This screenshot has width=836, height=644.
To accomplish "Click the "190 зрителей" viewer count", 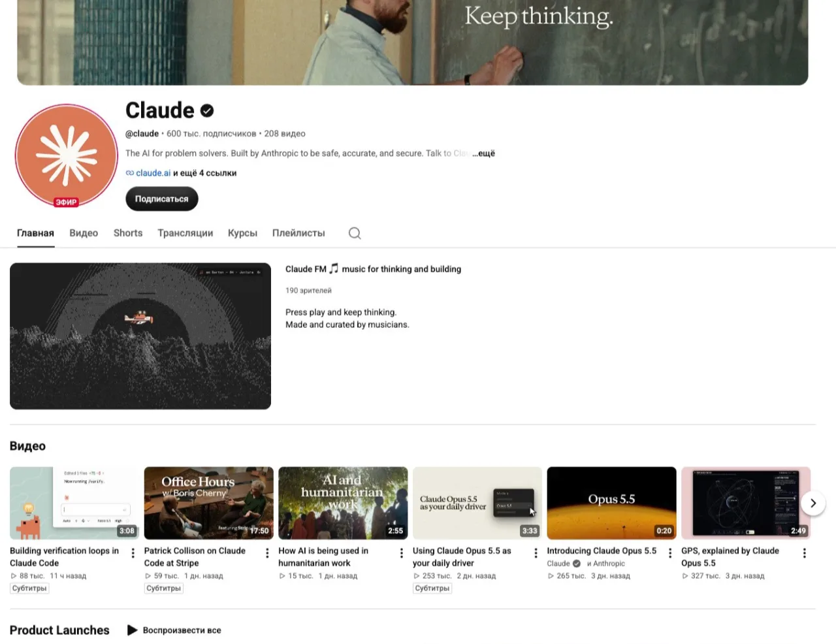I will [x=308, y=291].
